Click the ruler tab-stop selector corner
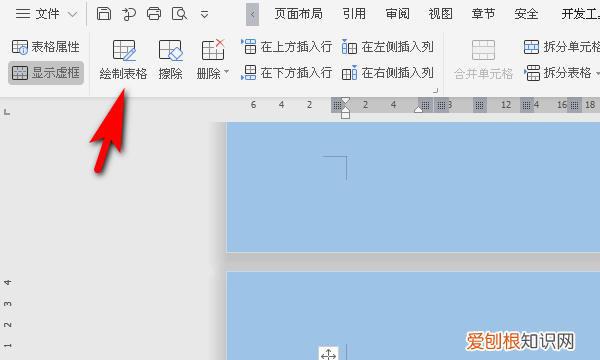 (x=7, y=112)
